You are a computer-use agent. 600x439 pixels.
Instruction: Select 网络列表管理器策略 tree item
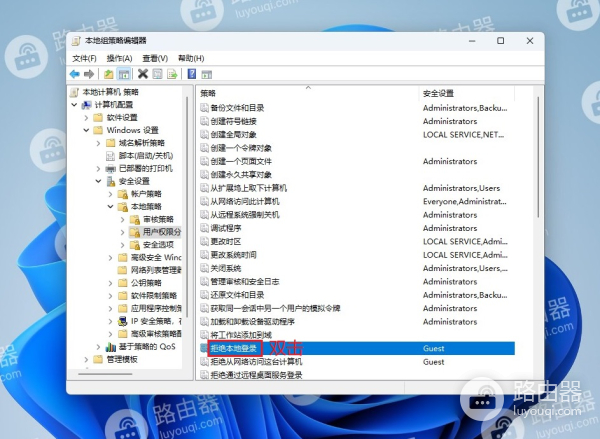tap(156, 270)
